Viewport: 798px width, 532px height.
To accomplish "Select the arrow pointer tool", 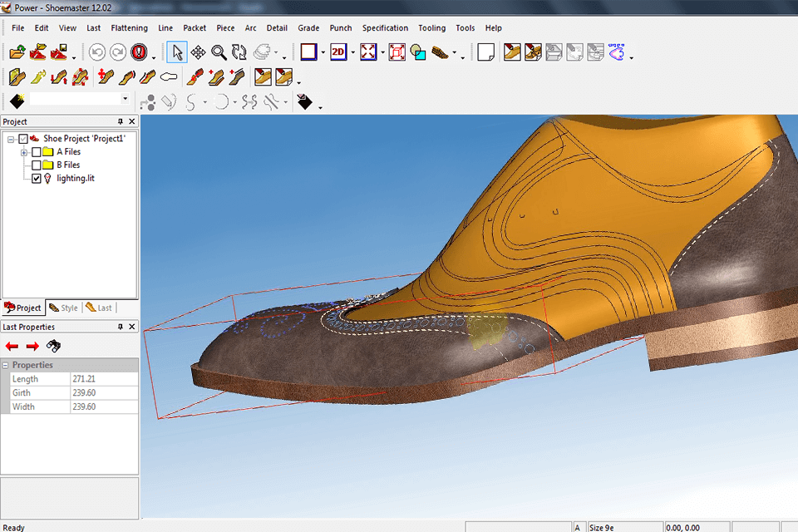I will 177,52.
